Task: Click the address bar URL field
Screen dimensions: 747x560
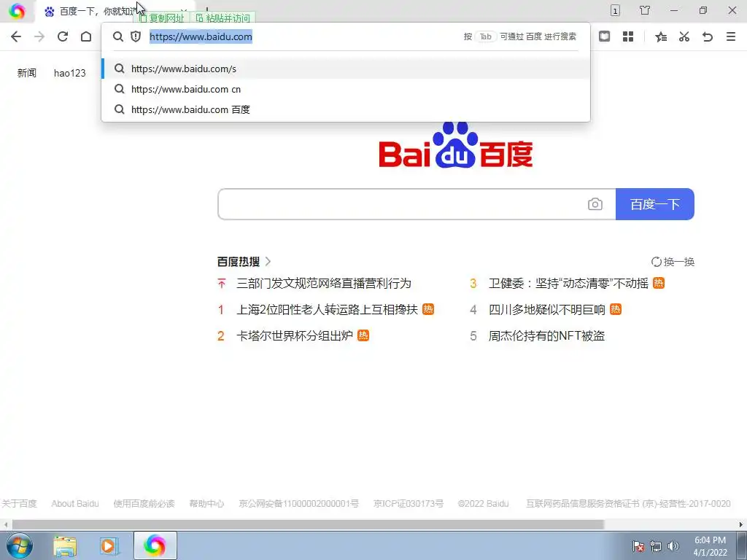Action: (x=305, y=36)
